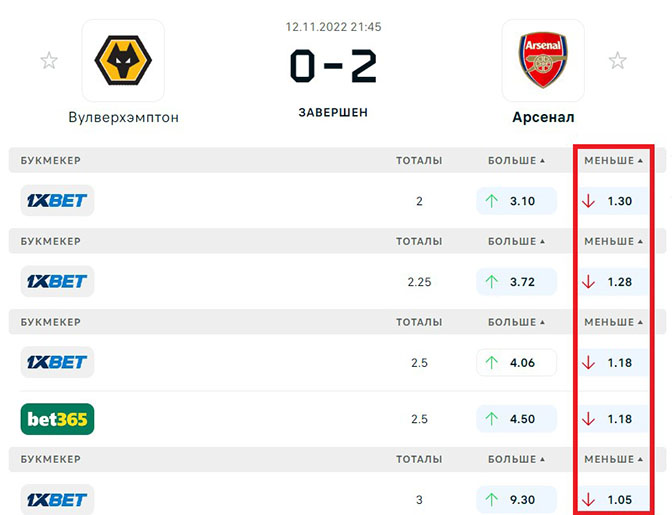Open 1XBET logo in total 2 row
This screenshot has height=515, width=672.
click(x=57, y=200)
